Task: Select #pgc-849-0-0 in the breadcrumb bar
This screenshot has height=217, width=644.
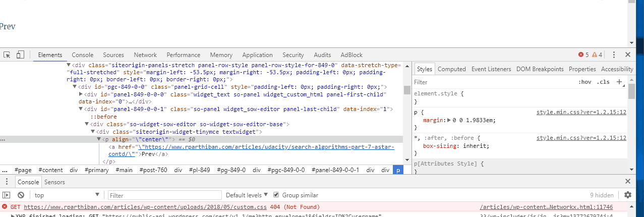Action: pos(286,170)
